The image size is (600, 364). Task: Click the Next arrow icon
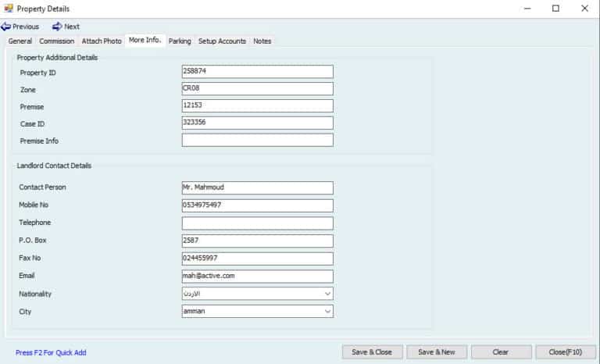pos(57,27)
